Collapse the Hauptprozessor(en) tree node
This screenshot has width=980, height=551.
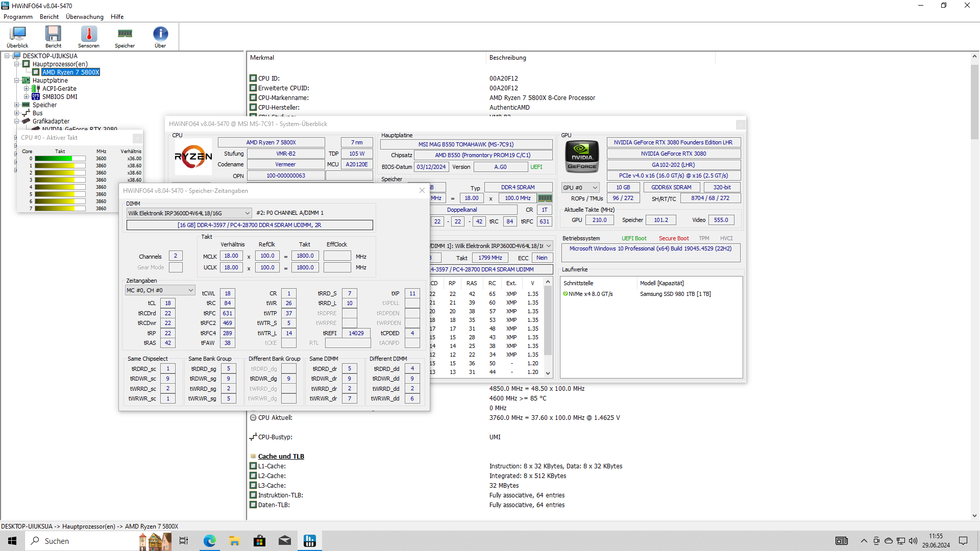17,64
